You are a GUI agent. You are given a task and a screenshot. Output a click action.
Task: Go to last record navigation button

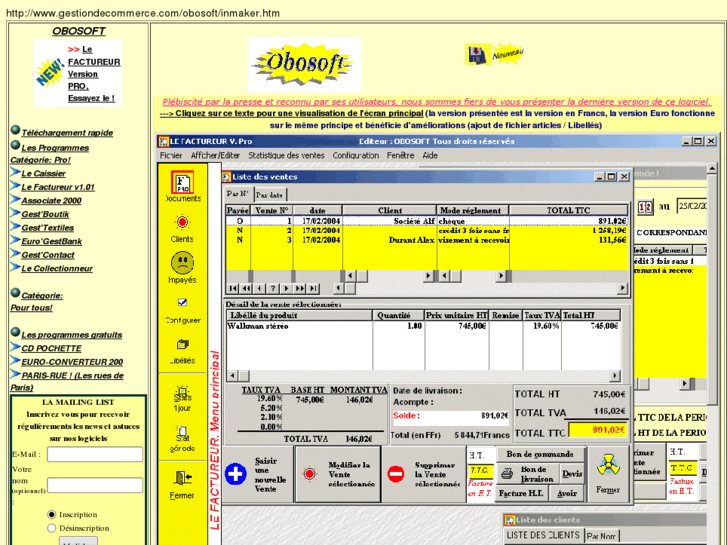tap(314, 289)
